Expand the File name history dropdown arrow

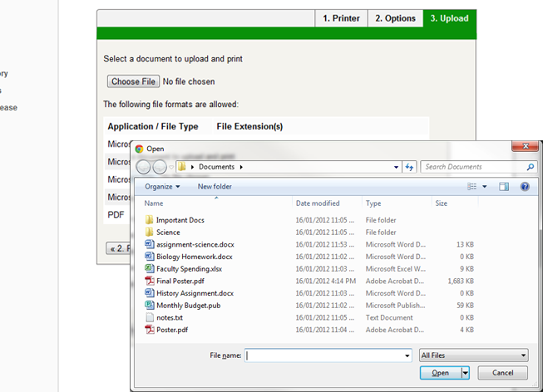[x=407, y=355]
